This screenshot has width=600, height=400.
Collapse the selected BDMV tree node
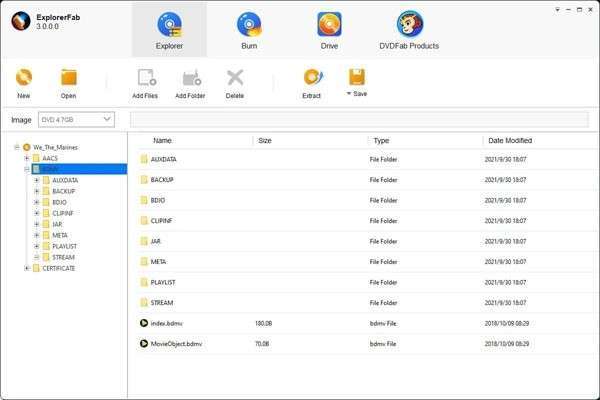[27, 169]
